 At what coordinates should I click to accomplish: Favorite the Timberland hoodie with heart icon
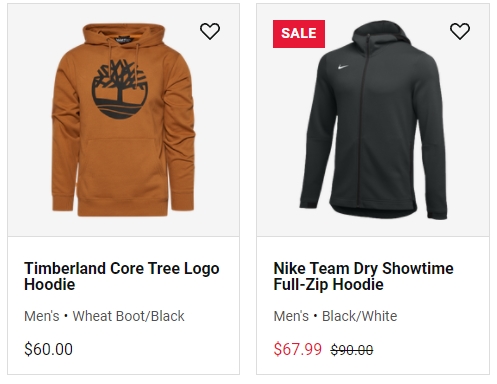(210, 31)
